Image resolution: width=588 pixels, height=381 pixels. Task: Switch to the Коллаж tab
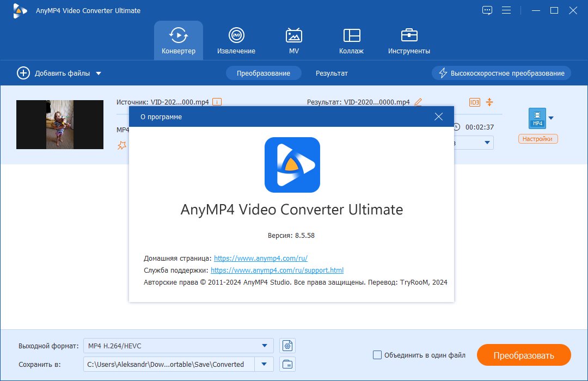pos(351,40)
